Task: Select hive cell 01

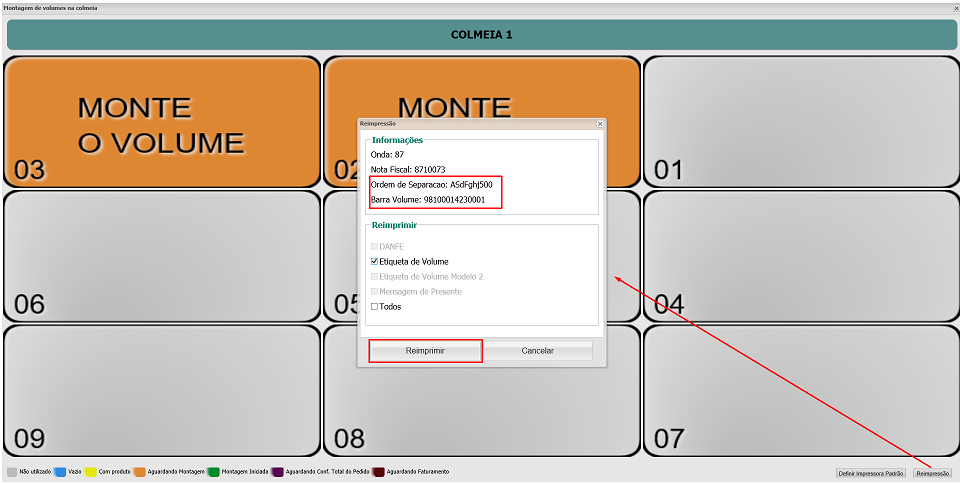Action: tap(801, 122)
